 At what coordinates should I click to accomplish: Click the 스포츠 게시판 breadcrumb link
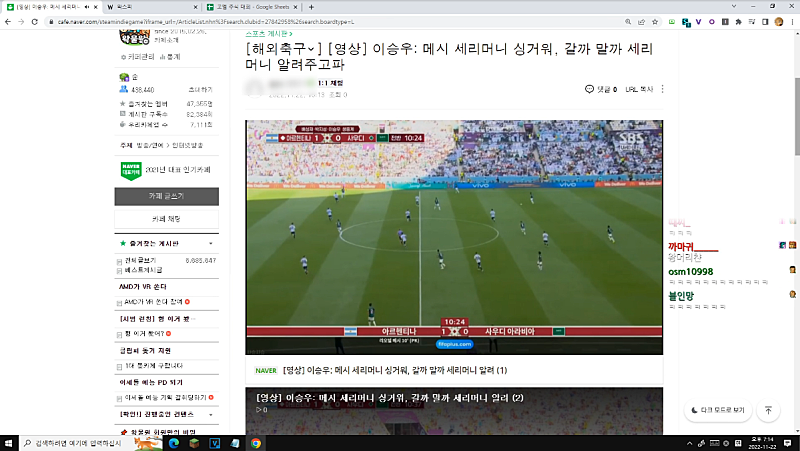click(x=269, y=34)
